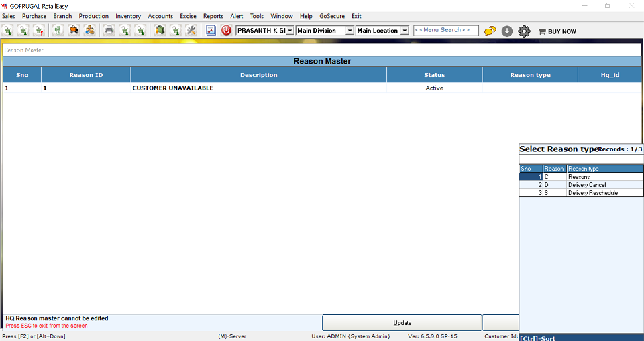
Task: Open the GoSecure menu
Action: pyautogui.click(x=331, y=16)
